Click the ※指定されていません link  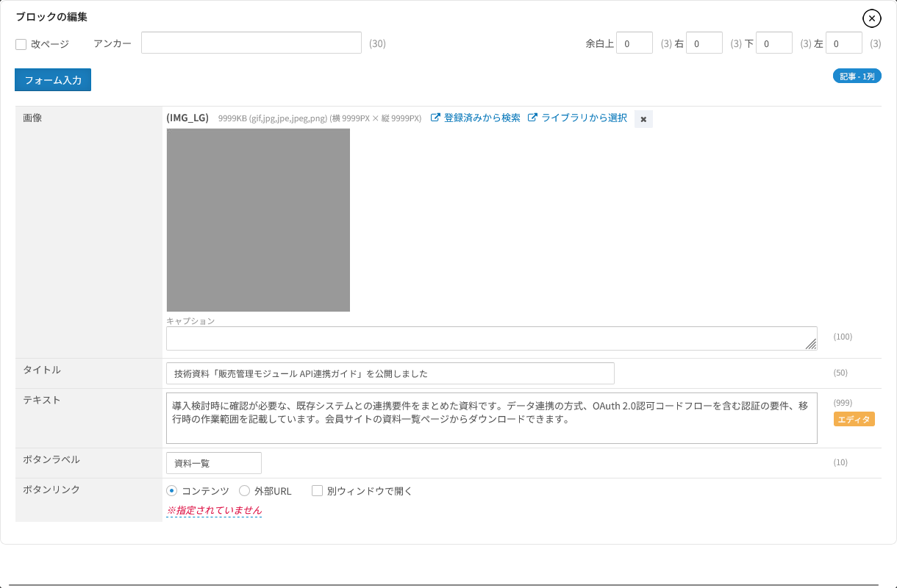(214, 510)
